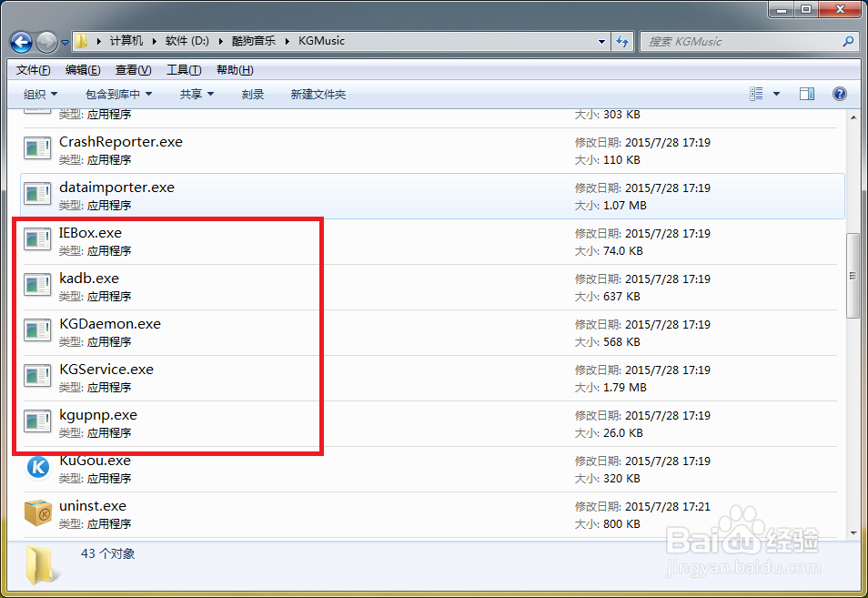Expand arrow after 软件 (D:) breadcrumb

point(220,42)
